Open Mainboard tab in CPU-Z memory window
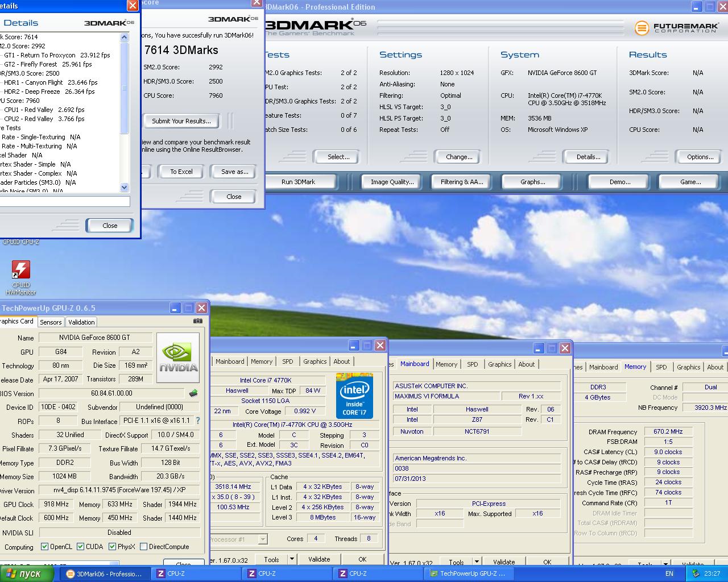 pyautogui.click(x=603, y=367)
